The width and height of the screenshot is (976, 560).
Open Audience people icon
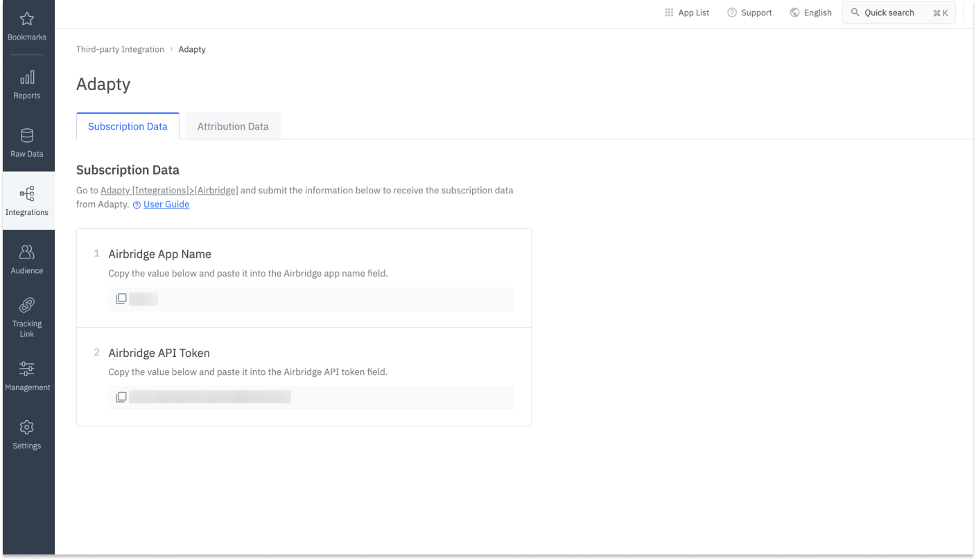[x=27, y=252]
